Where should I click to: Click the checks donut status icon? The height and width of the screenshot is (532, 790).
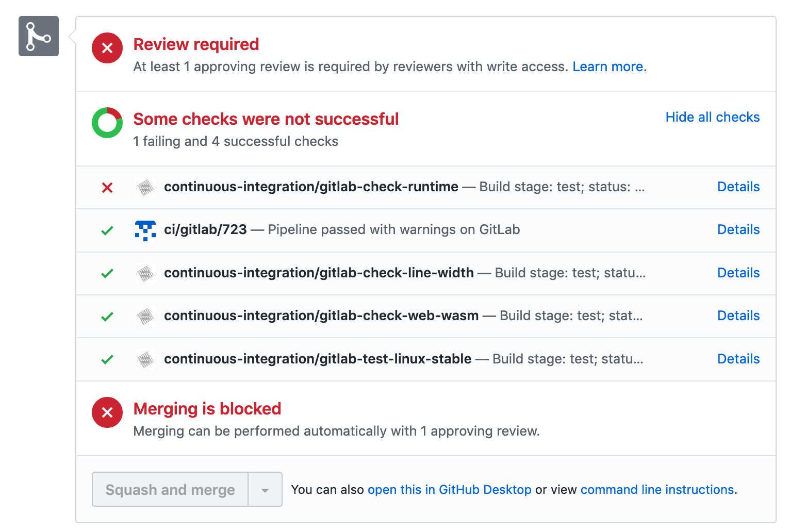pos(107,123)
